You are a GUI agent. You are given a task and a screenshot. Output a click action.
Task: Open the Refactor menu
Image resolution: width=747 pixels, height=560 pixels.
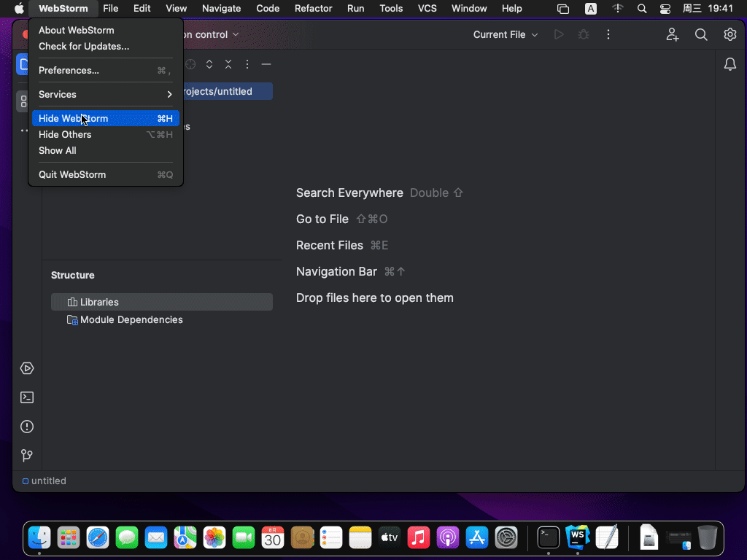(314, 9)
